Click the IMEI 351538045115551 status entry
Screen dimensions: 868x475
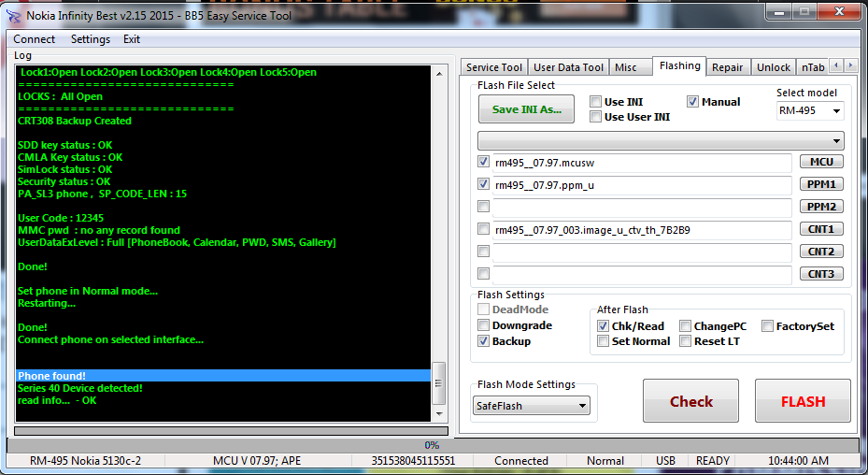[x=413, y=461]
